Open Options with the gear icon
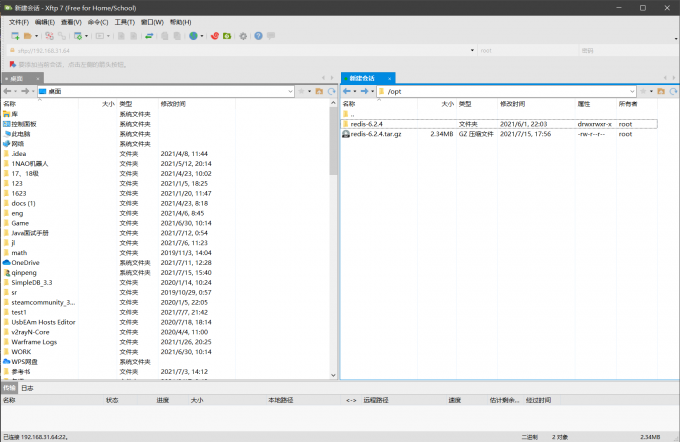 pyautogui.click(x=243, y=36)
